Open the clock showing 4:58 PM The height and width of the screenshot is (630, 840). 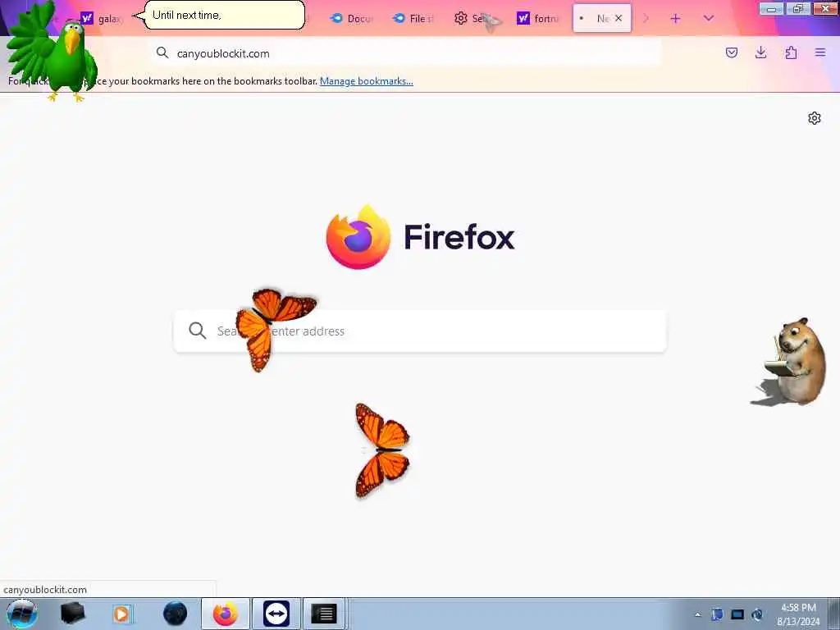coord(798,614)
